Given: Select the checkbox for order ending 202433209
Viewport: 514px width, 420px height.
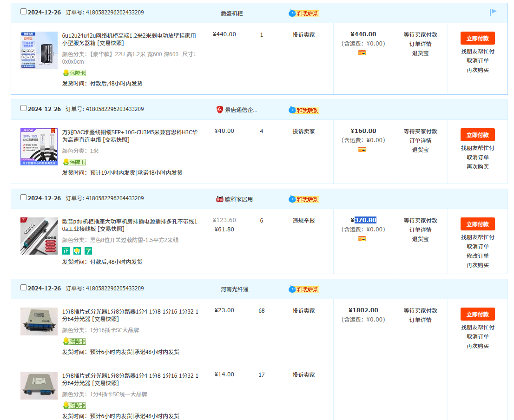Looking at the screenshot, I should click(24, 12).
